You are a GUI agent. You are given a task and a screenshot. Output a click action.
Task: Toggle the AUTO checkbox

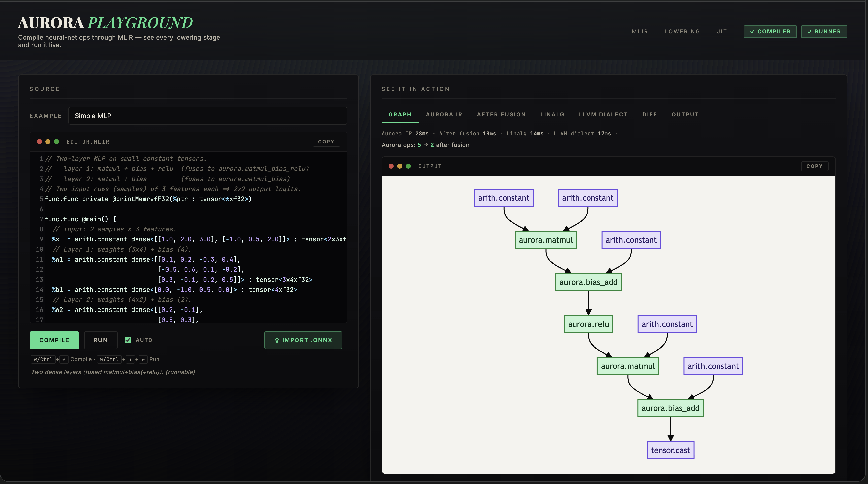point(128,340)
